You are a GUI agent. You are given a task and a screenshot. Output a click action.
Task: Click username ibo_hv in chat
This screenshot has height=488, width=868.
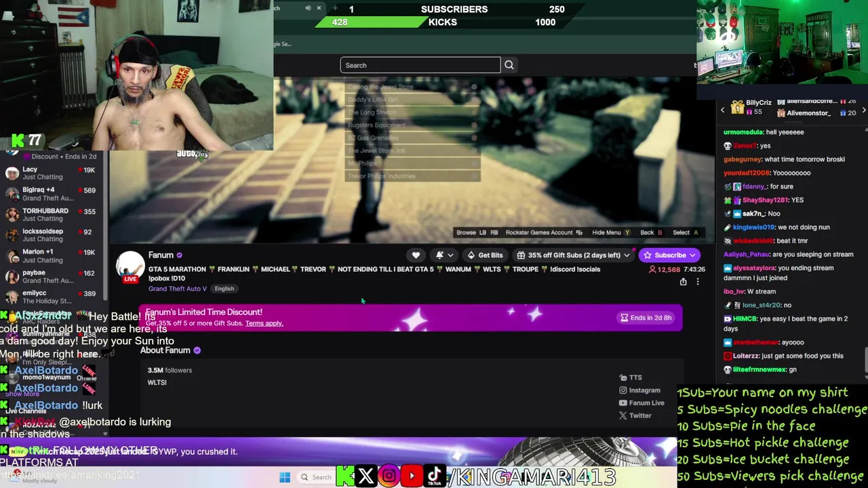(734, 291)
